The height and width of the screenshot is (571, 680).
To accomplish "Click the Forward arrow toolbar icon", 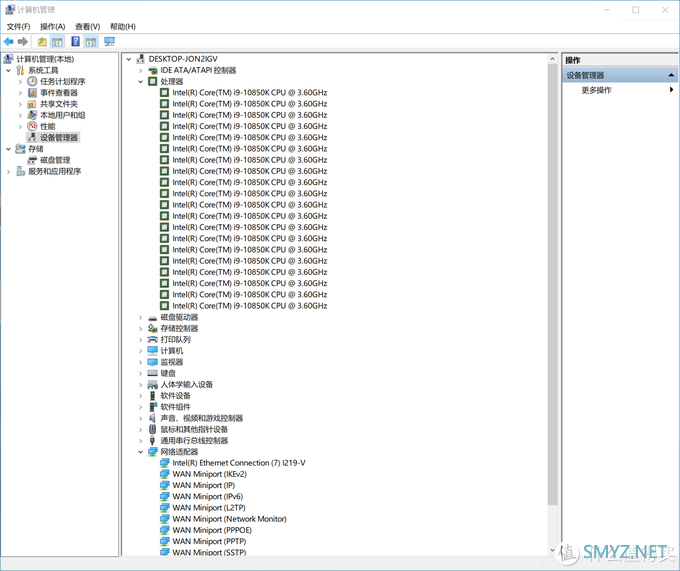I will [23, 42].
